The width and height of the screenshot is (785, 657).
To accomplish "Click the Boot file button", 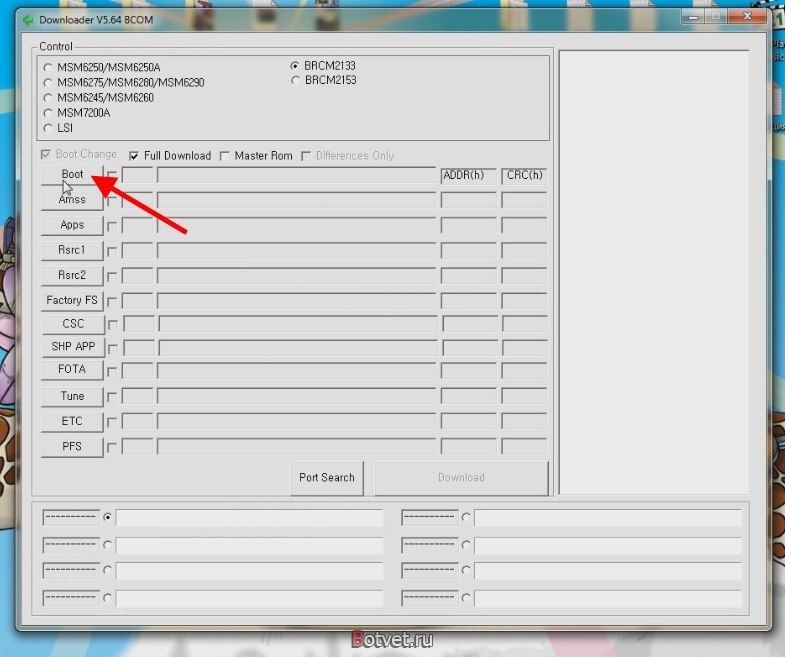I will (72, 175).
